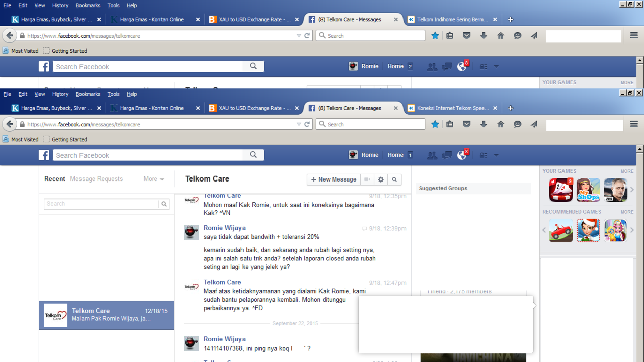
Task: Click Pocket icon in lower Firefox toolbar
Action: (467, 124)
